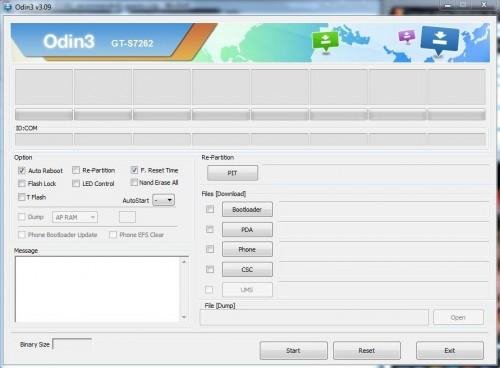Click the Open button for File Dump

(458, 317)
